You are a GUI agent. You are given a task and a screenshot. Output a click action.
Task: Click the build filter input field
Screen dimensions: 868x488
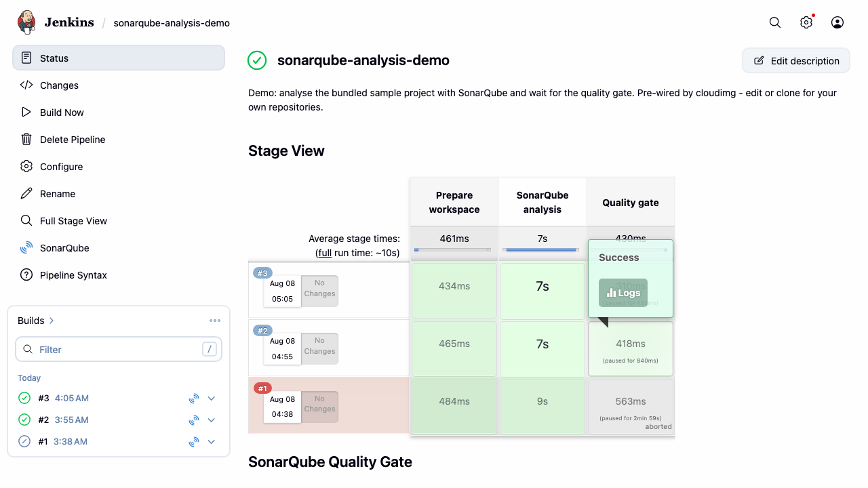(119, 349)
